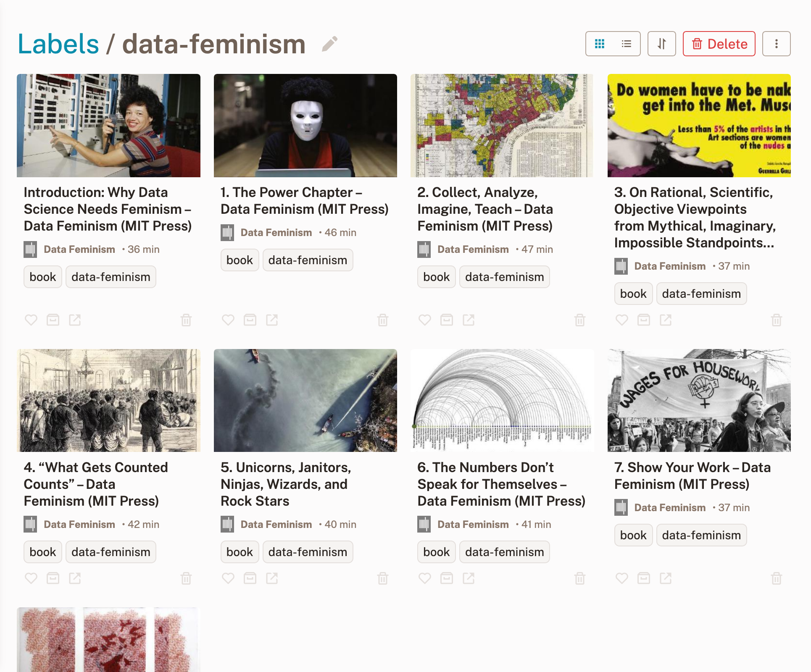811x672 pixels.
Task: Click book tag on Introduction card
Action: 43,277
